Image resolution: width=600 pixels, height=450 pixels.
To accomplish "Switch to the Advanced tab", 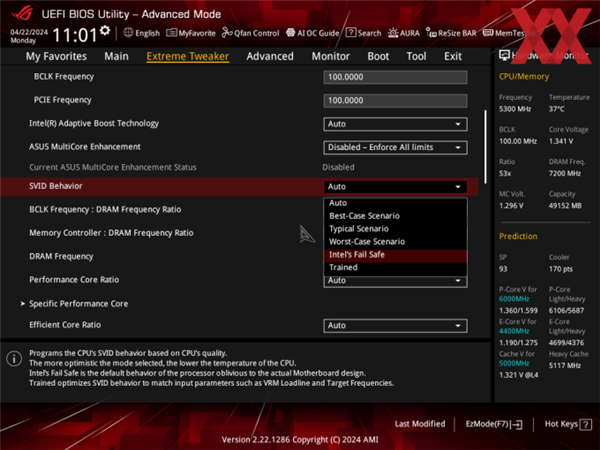I will click(270, 57).
